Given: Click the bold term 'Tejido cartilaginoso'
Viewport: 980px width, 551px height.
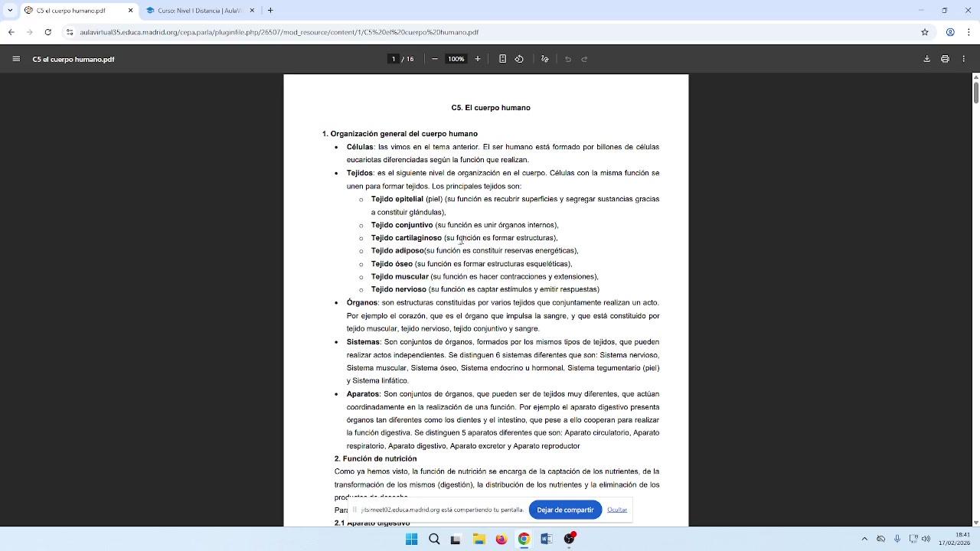Looking at the screenshot, I should (406, 238).
